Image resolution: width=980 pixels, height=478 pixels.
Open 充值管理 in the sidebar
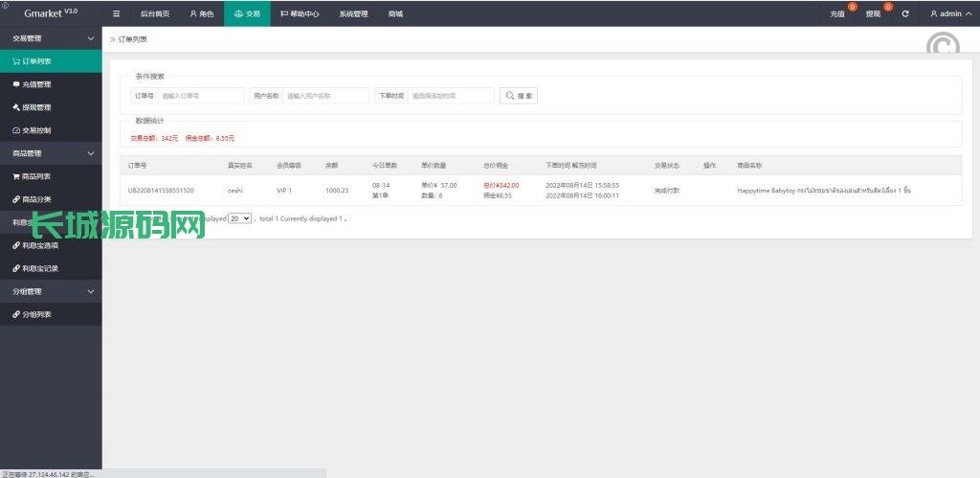coord(36,84)
